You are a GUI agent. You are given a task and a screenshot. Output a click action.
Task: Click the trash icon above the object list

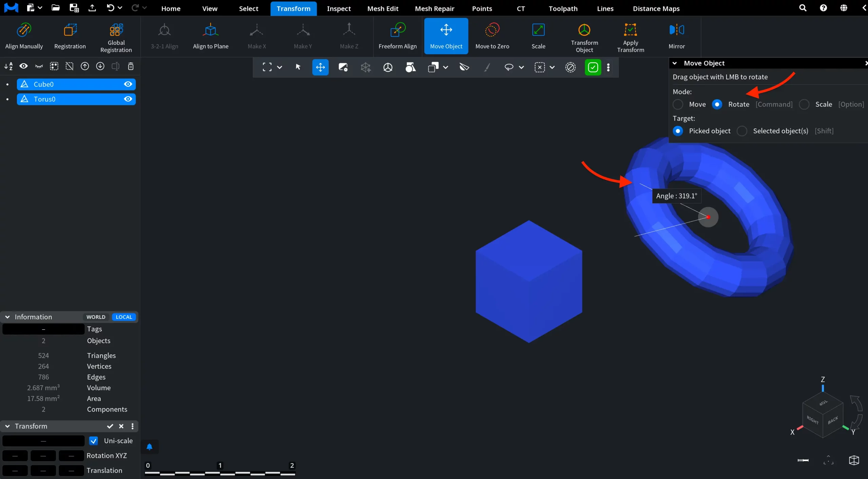(131, 66)
